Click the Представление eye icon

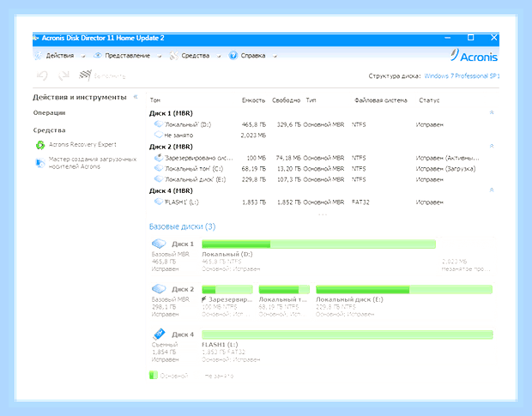98,55
